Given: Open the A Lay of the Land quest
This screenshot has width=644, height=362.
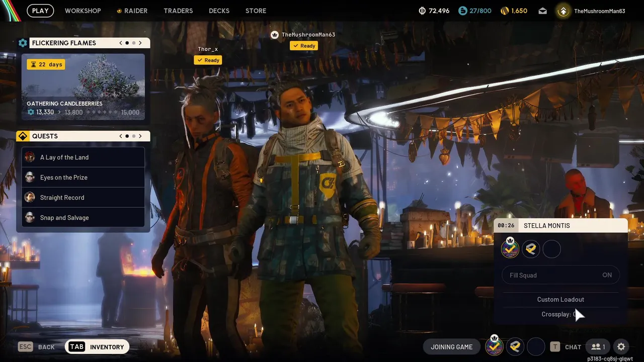Looking at the screenshot, I should tap(83, 157).
